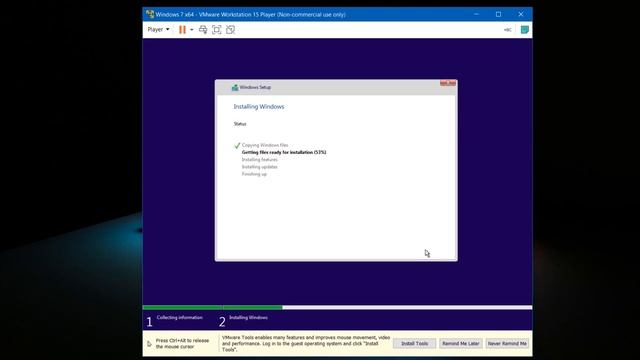Click 'Getting files ready for installation' text
Image resolution: width=640 pixels, height=360 pixels.
284,152
